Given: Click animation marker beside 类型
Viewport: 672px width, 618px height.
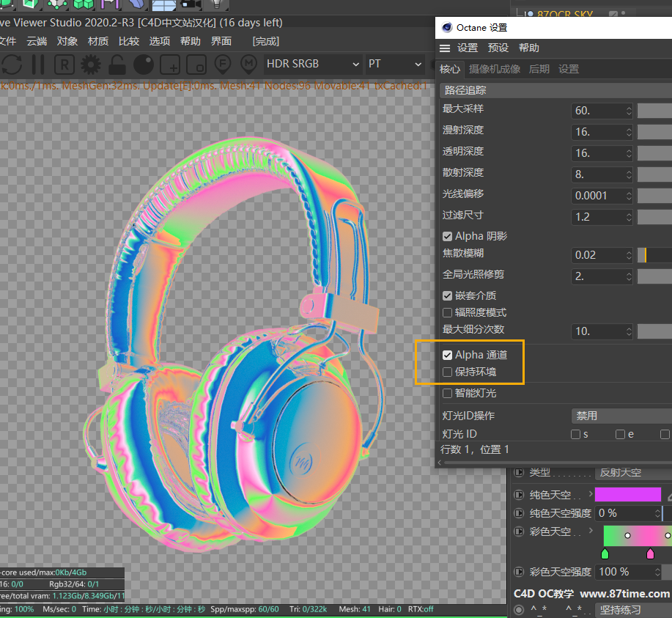Looking at the screenshot, I should 519,472.
